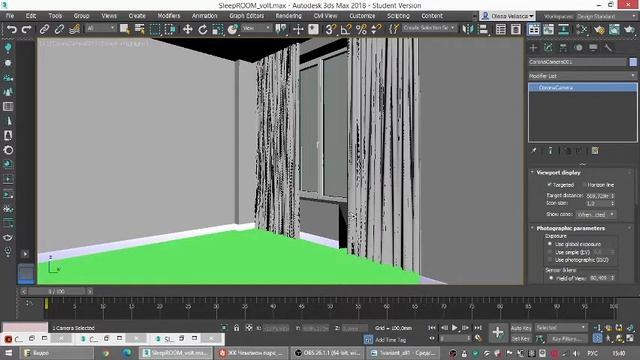Viewport: 640px width, 360px height.
Task: Toggle Auto Key mode
Action: 521,328
